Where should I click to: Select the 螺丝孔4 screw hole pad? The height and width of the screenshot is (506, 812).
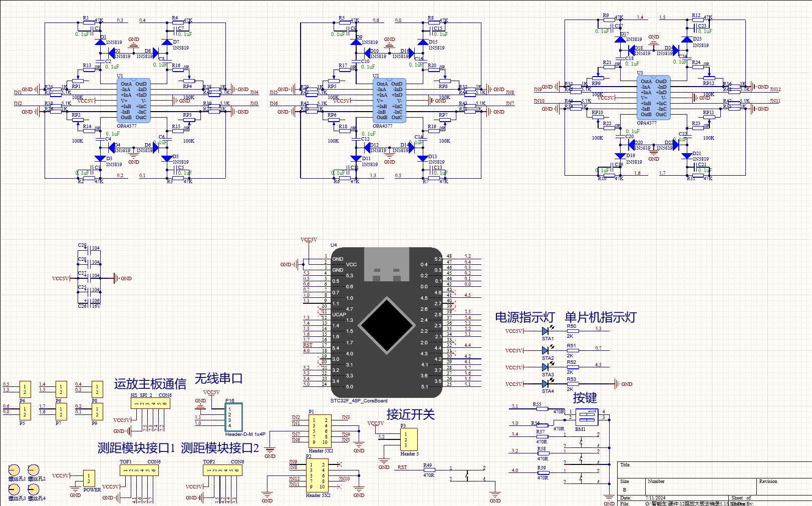coord(34,489)
